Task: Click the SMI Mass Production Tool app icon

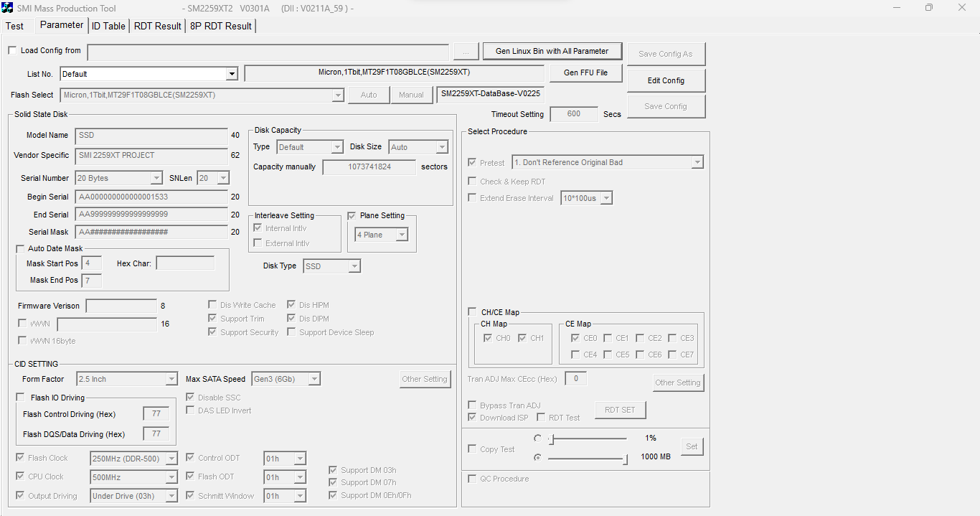Action: coord(8,8)
